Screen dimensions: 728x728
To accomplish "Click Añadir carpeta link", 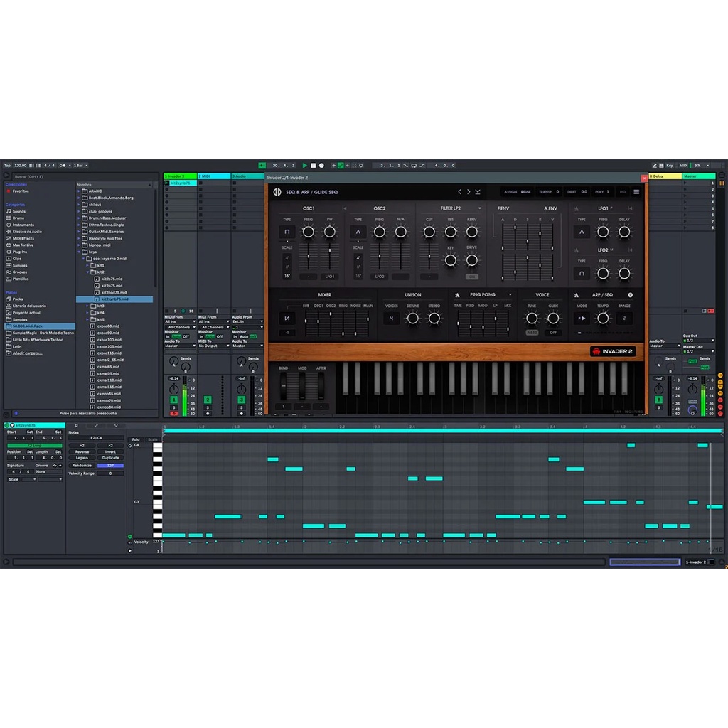I will pyautogui.click(x=28, y=353).
